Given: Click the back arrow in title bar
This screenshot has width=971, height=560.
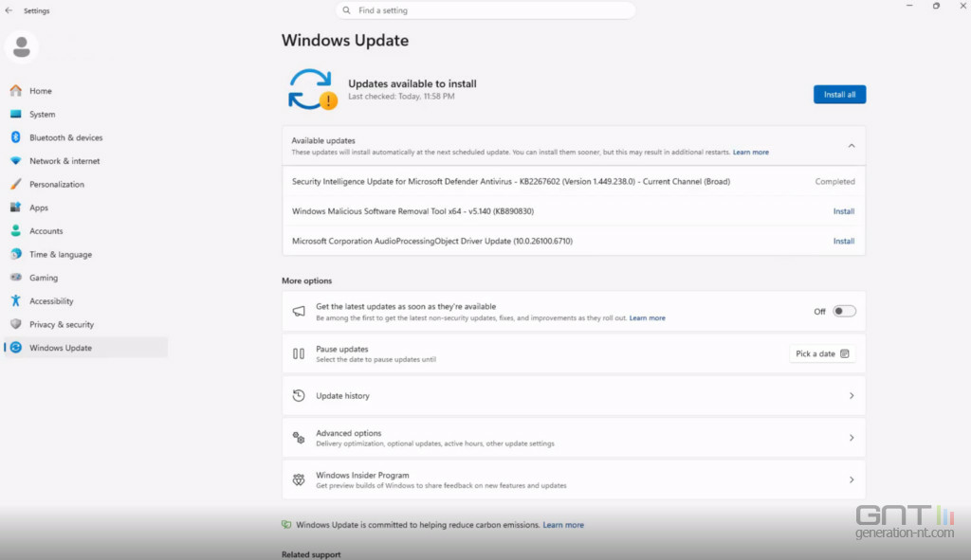Looking at the screenshot, I should 9,10.
